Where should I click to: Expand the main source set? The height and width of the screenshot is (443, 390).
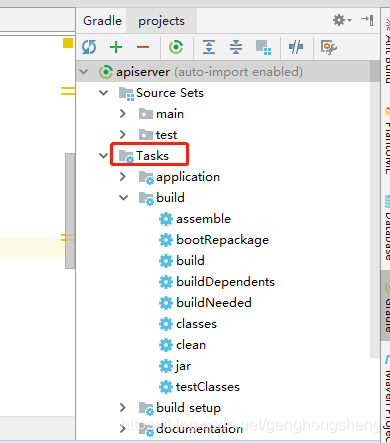(123, 114)
